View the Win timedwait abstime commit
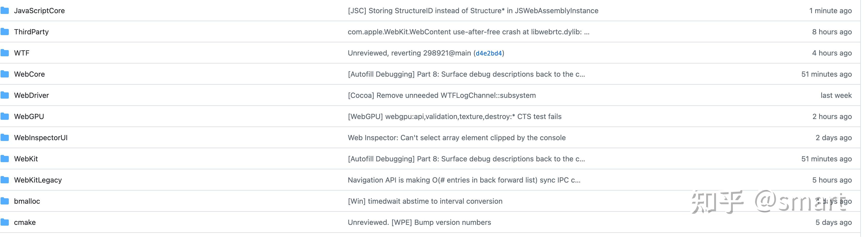This screenshot has width=868, height=237. pos(425,201)
